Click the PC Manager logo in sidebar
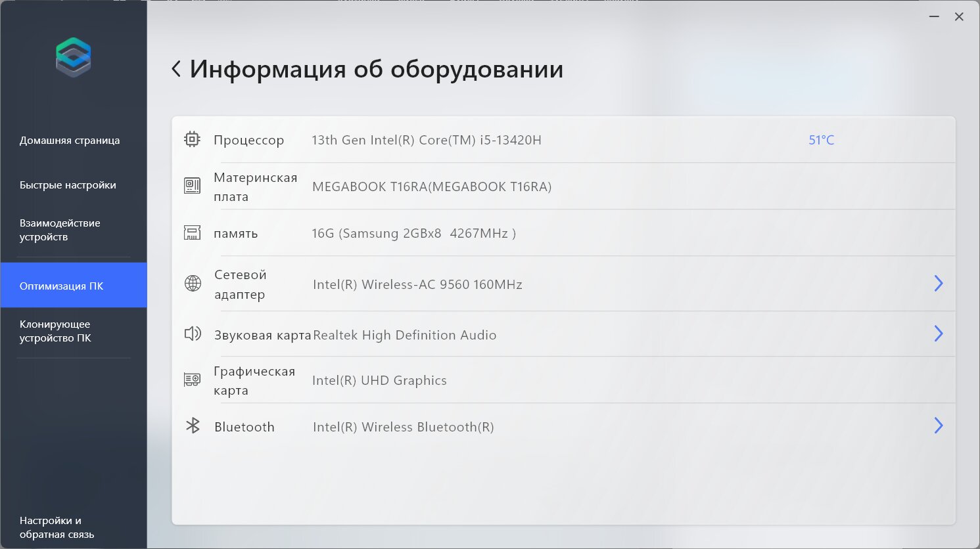980x549 pixels. point(74,57)
